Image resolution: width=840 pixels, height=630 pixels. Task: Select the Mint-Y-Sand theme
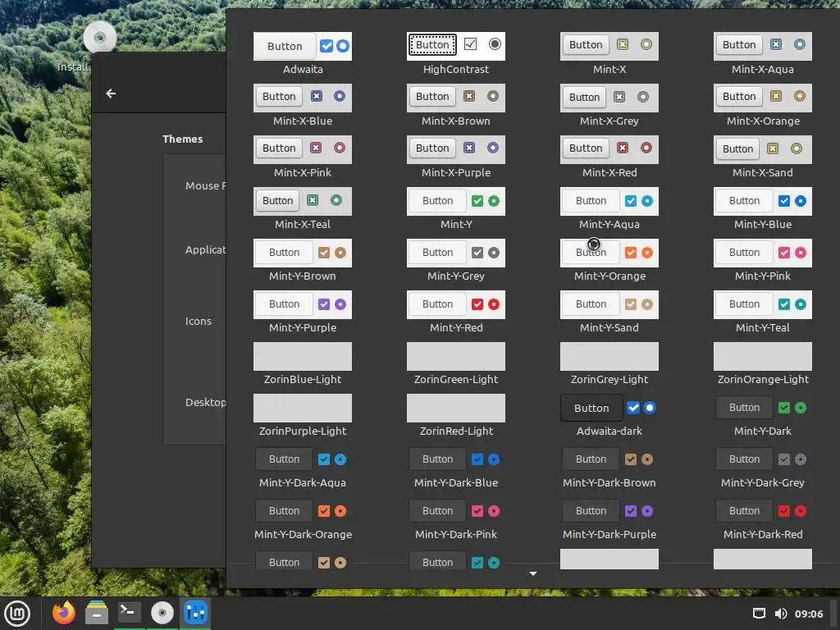[609, 313]
